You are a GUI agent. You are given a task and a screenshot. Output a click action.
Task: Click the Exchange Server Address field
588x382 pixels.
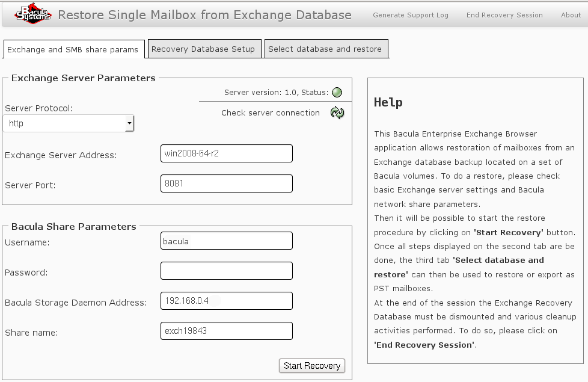click(x=227, y=153)
